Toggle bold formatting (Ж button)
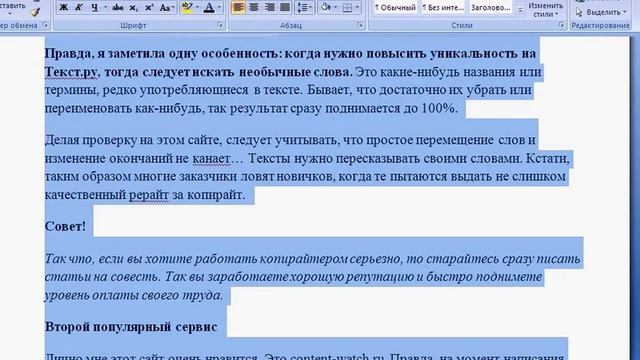 tap(64, 7)
